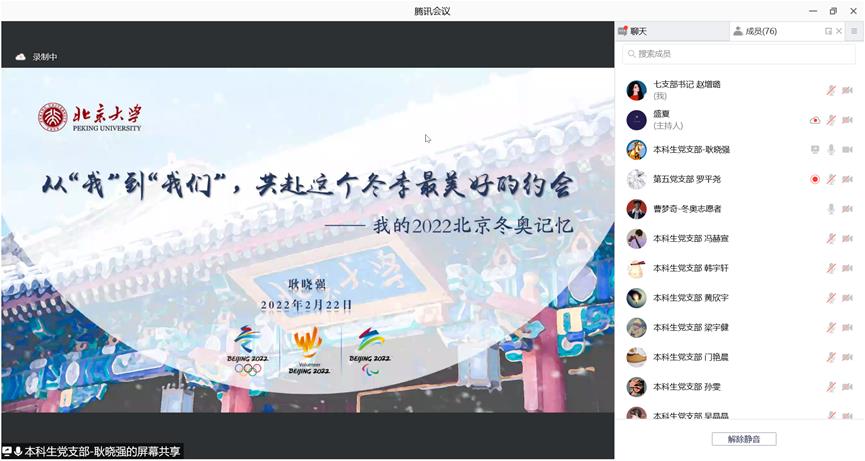Screen dimensions: 865x461
Task: Toggle camera icon for 七支部书记 赵增璐
Action: 847,91
